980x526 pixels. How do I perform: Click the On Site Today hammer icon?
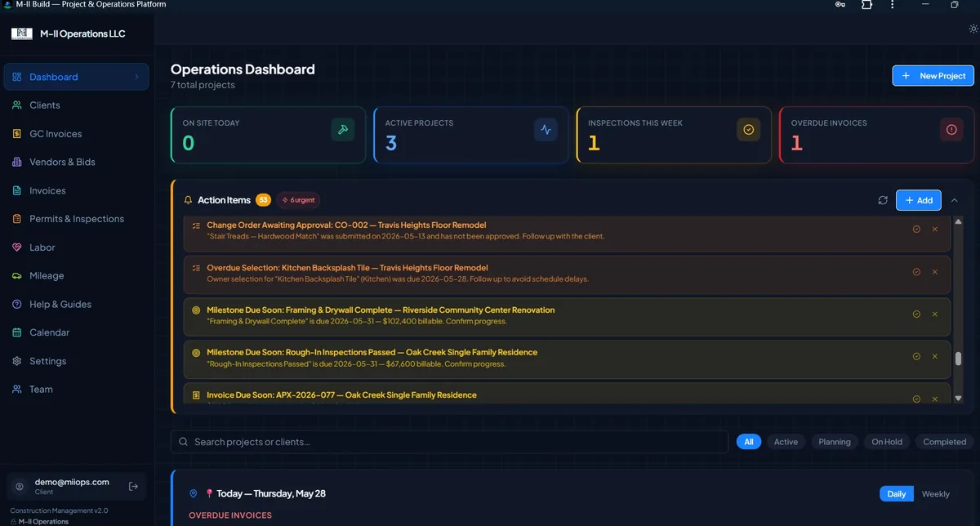[x=343, y=130]
